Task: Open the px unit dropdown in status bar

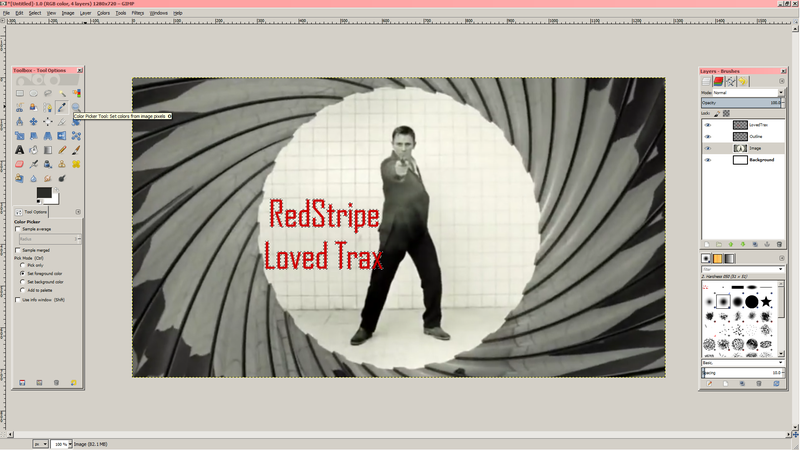Action: point(40,444)
